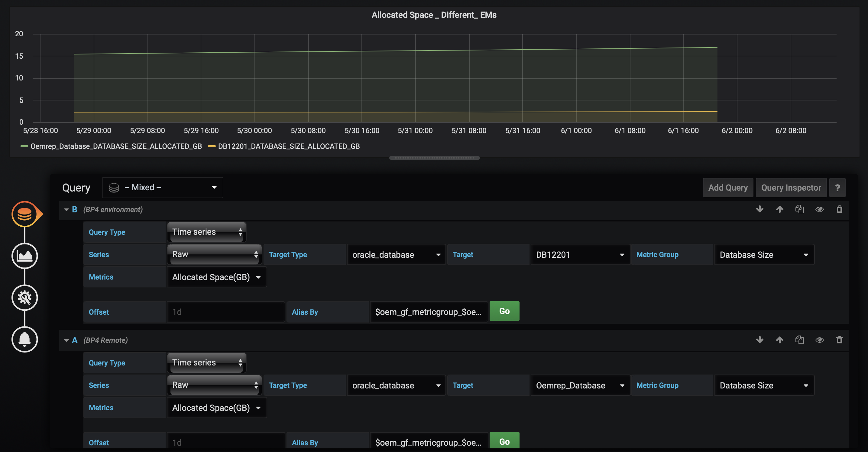
Task: Duplicate query B
Action: point(800,209)
